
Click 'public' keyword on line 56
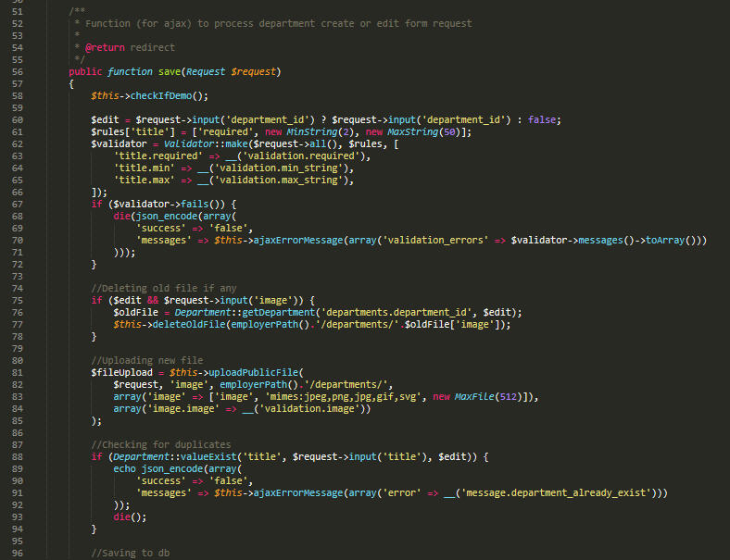(x=85, y=72)
